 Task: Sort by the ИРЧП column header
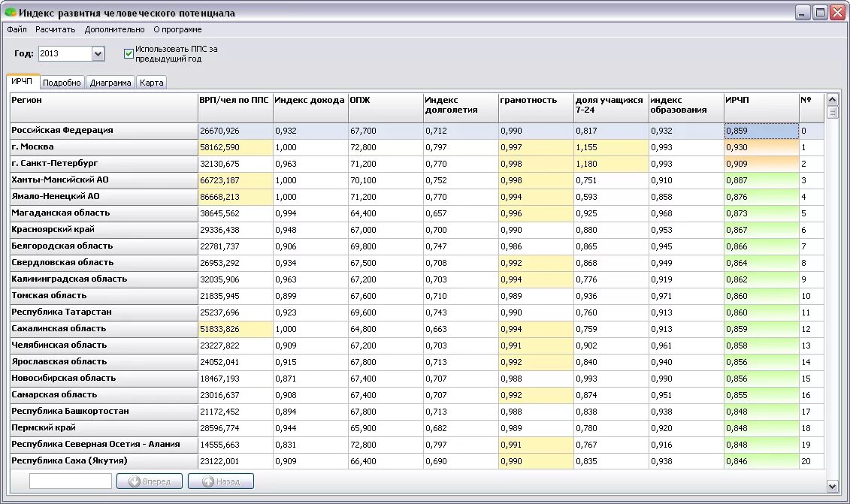761,107
